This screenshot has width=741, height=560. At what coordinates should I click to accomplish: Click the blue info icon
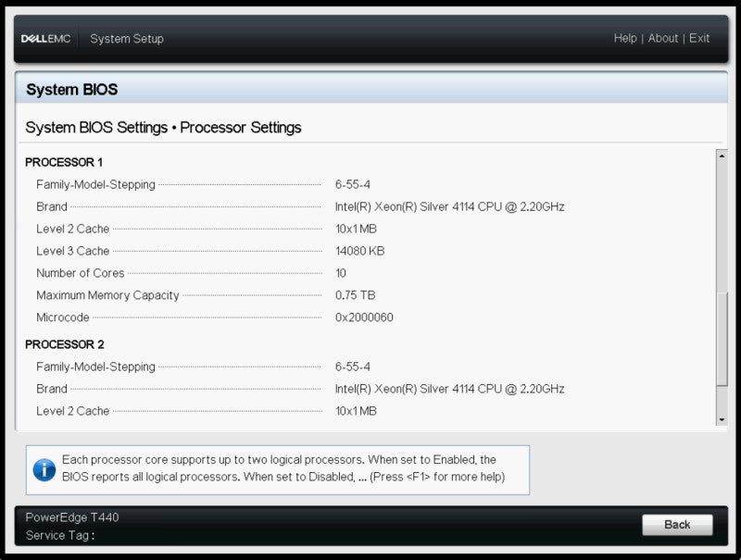[x=44, y=470]
